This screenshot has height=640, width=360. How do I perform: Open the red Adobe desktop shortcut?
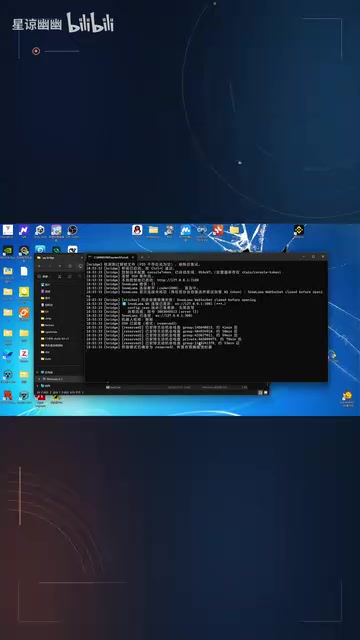click(40, 397)
